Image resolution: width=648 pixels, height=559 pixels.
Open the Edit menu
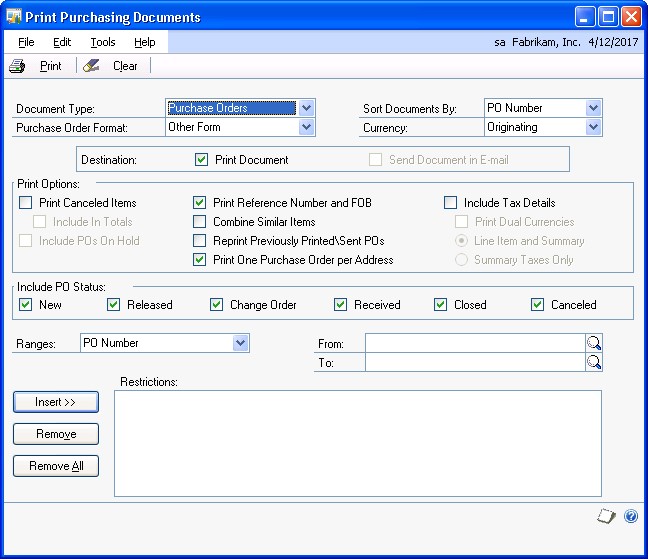click(62, 42)
